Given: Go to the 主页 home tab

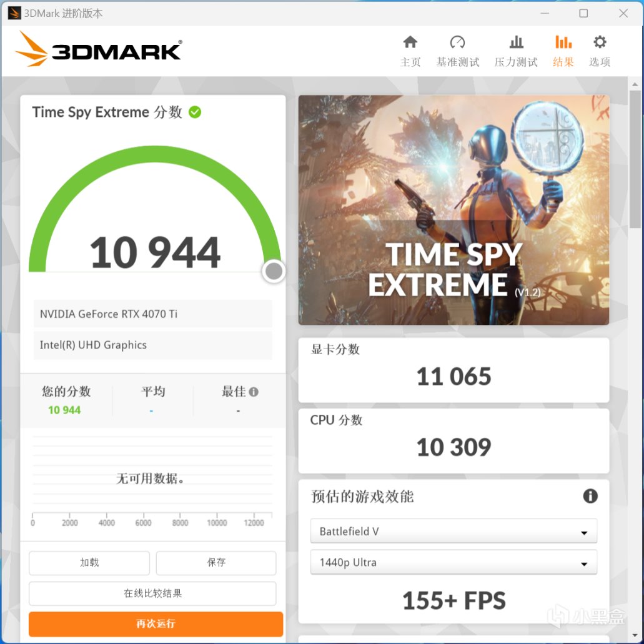Looking at the screenshot, I should pos(410,51).
